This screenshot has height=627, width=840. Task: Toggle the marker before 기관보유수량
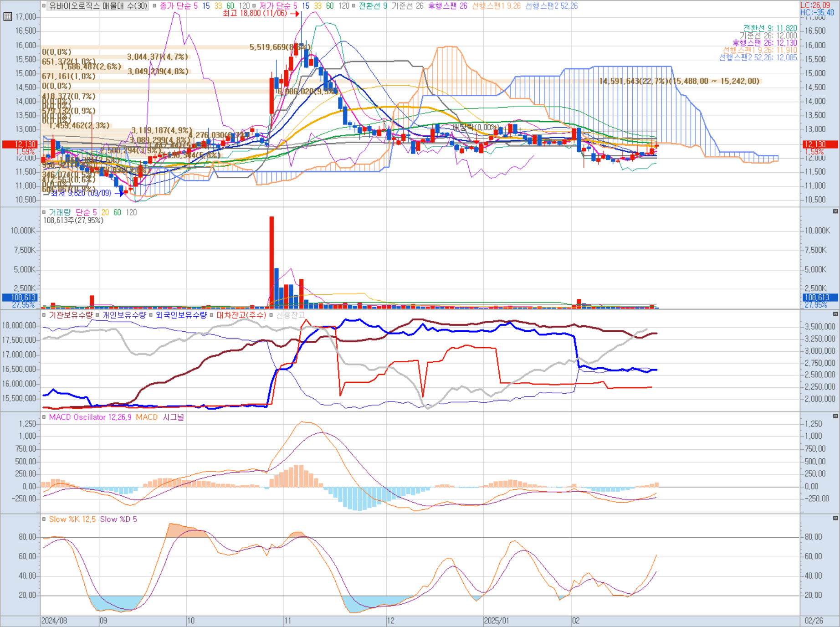coord(44,315)
